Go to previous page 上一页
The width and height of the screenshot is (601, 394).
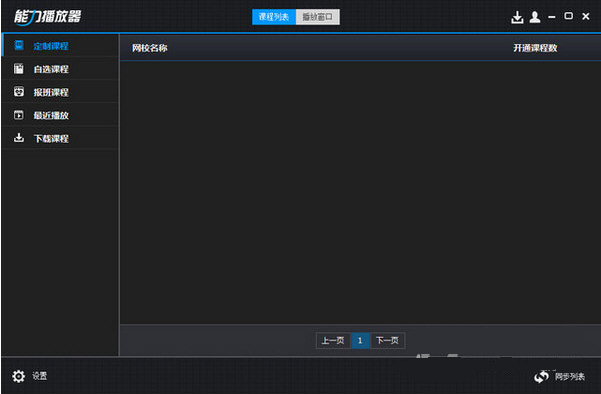click(333, 340)
